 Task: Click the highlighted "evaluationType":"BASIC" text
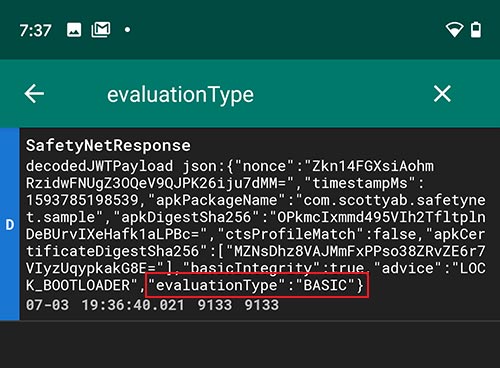(257, 285)
